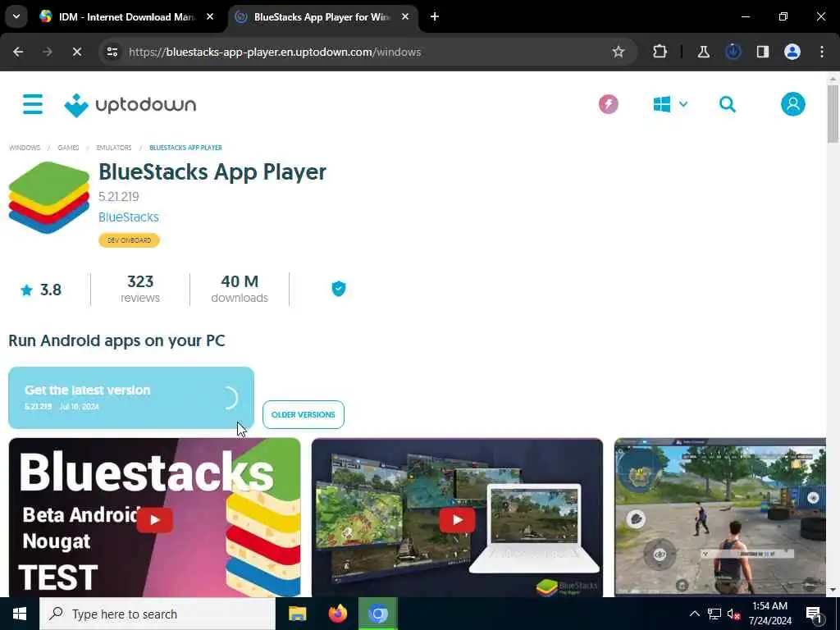Open the tab search dropdown arrow

coord(16,16)
